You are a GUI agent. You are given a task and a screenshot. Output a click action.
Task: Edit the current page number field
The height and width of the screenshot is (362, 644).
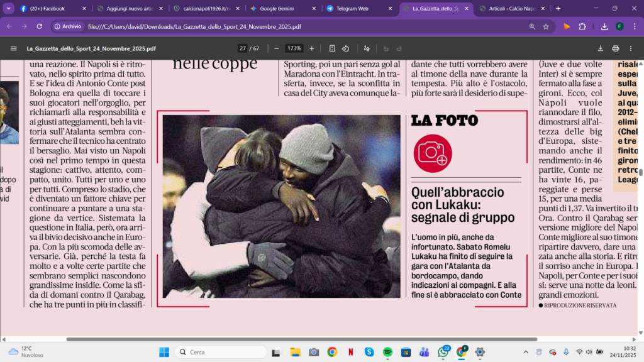pos(243,48)
